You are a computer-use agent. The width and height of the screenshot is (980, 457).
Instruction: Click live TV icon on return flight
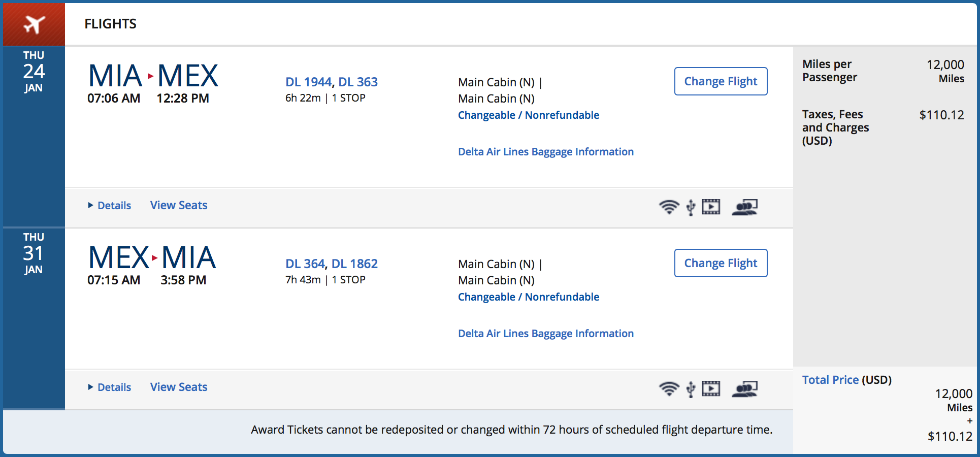(744, 388)
